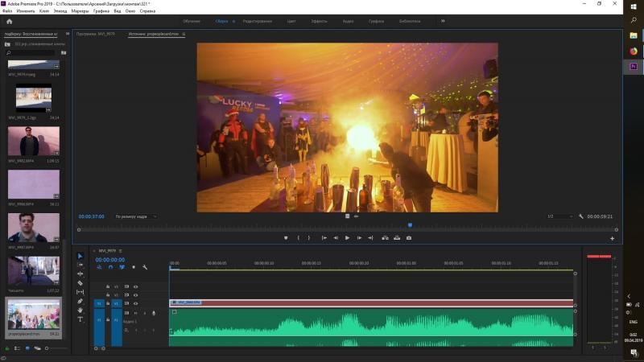Click project panel search field
The width and height of the screenshot is (644, 362).
31,52
